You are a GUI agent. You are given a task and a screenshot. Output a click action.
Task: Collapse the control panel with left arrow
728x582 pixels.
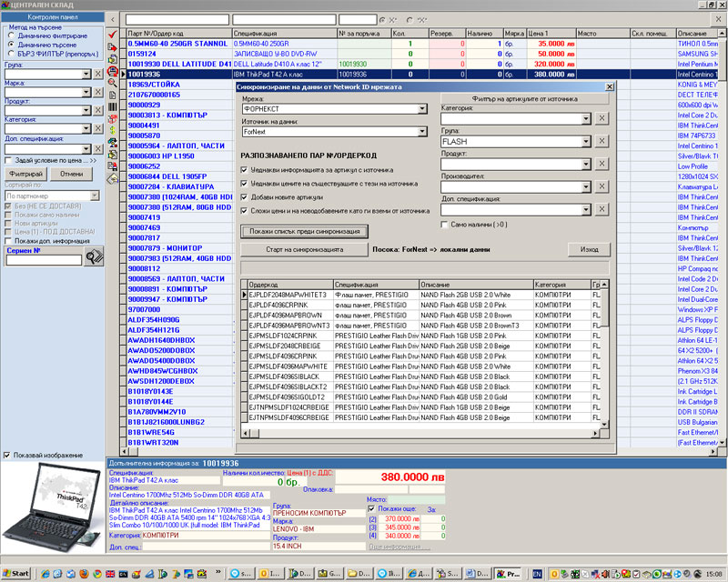[x=113, y=19]
